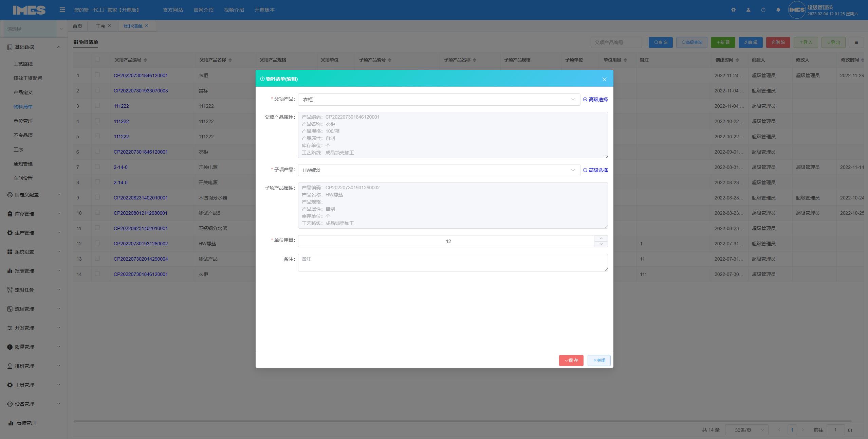Click into the 备注 textarea
This screenshot has height=439, width=868.
[453, 262]
